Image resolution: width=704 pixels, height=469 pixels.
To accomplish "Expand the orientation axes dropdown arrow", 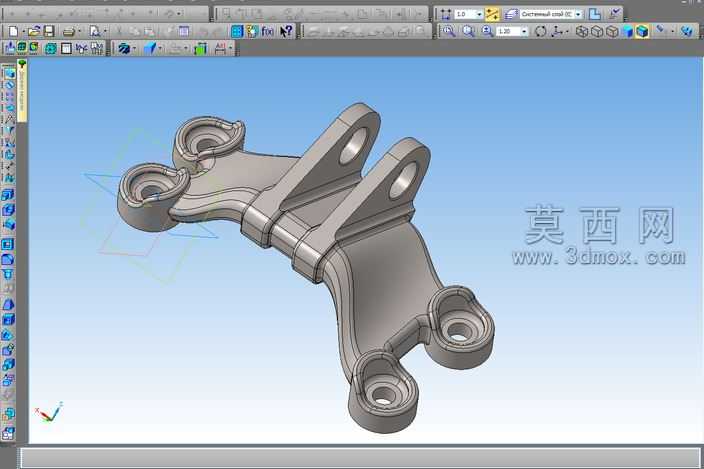I will [567, 31].
